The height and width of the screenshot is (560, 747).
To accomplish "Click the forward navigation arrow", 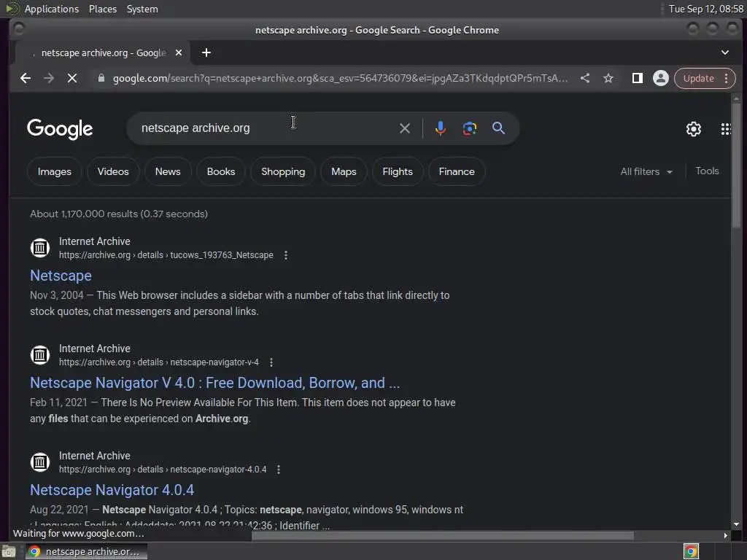I will click(x=49, y=78).
